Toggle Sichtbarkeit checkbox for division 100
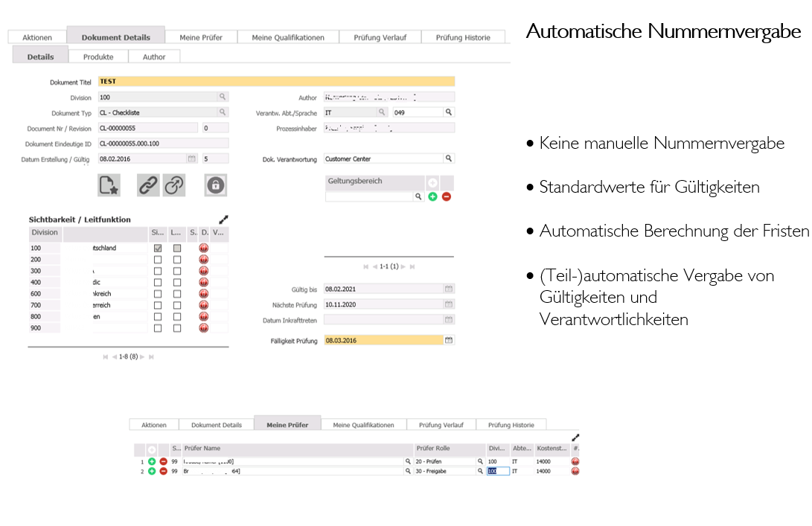The image size is (812, 526). click(158, 248)
